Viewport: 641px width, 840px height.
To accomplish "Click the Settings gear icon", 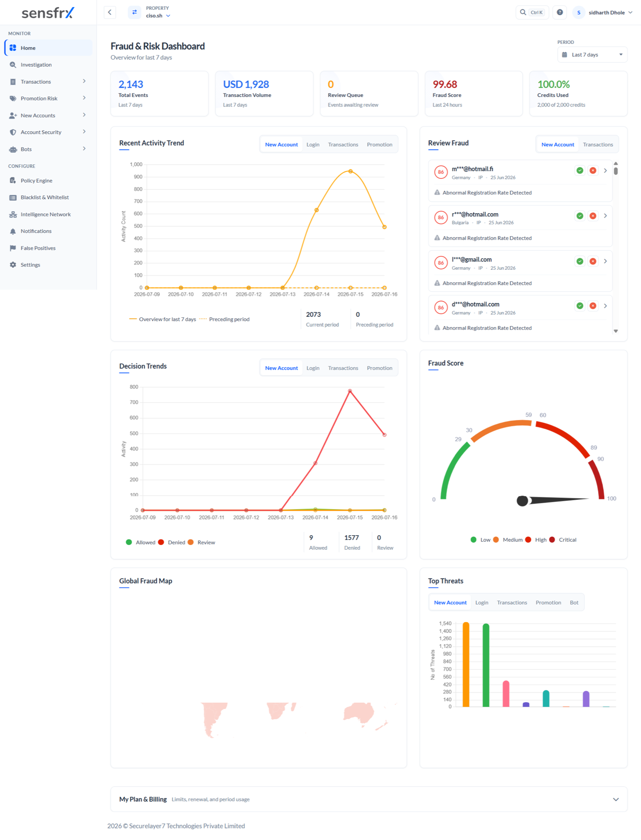I will (13, 265).
